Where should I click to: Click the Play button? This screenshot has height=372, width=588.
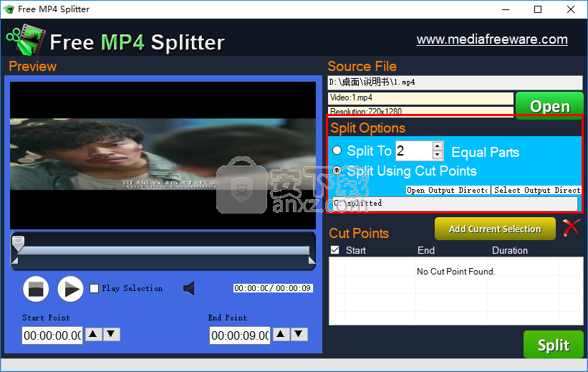click(x=70, y=289)
